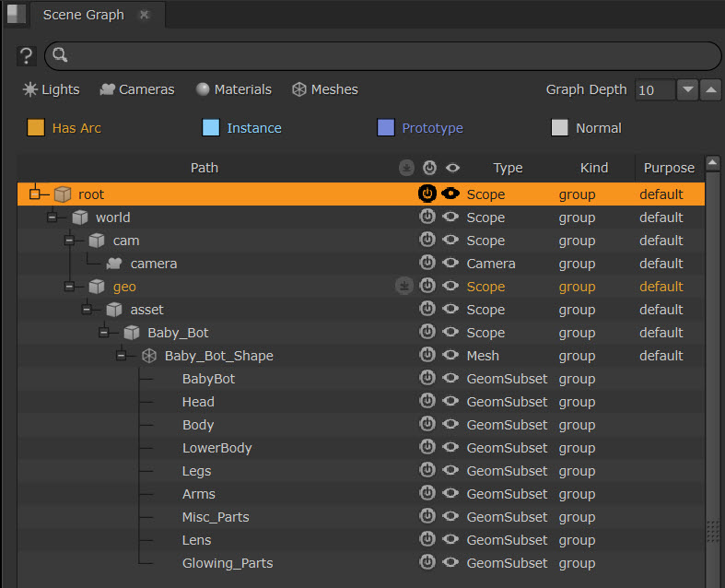Click the panel layout icon beside Scene Graph tab
The height and width of the screenshot is (588, 725).
pos(16,15)
